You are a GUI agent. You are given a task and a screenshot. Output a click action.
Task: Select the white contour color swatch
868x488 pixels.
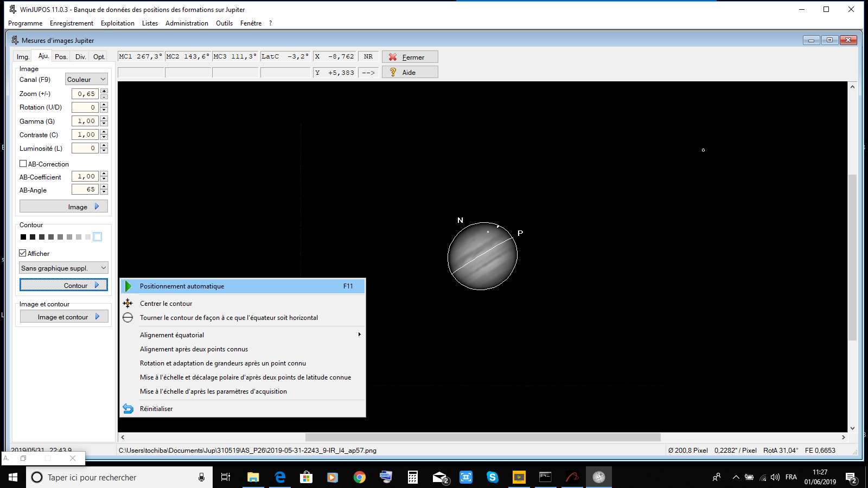(98, 237)
